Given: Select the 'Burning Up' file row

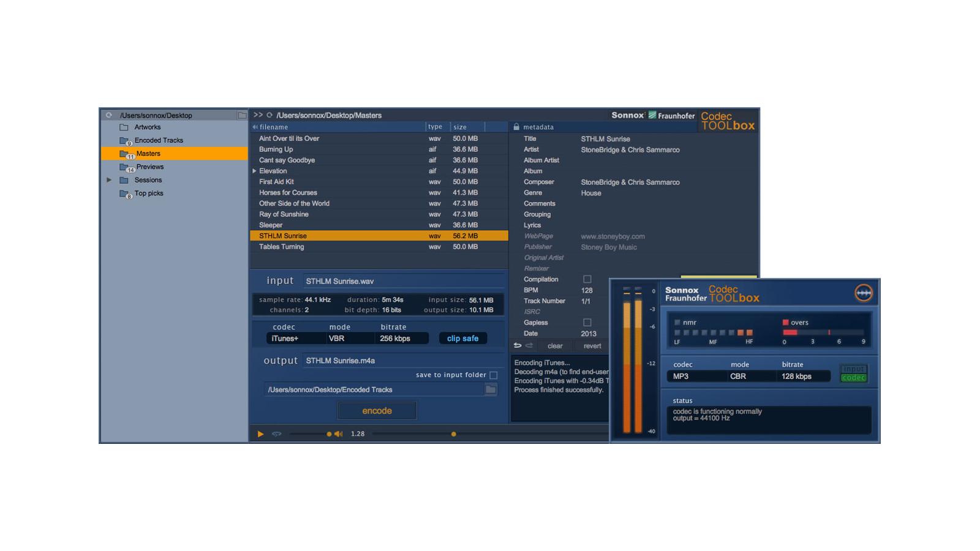Looking at the screenshot, I should (379, 149).
